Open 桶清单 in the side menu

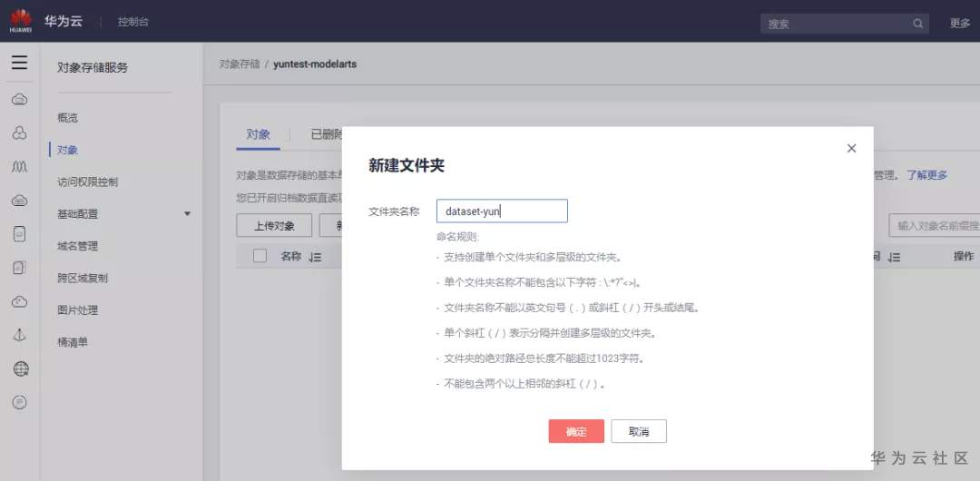73,342
